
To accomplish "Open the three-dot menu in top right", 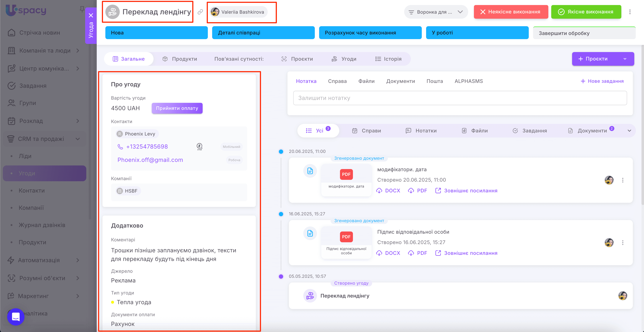I will (x=630, y=12).
